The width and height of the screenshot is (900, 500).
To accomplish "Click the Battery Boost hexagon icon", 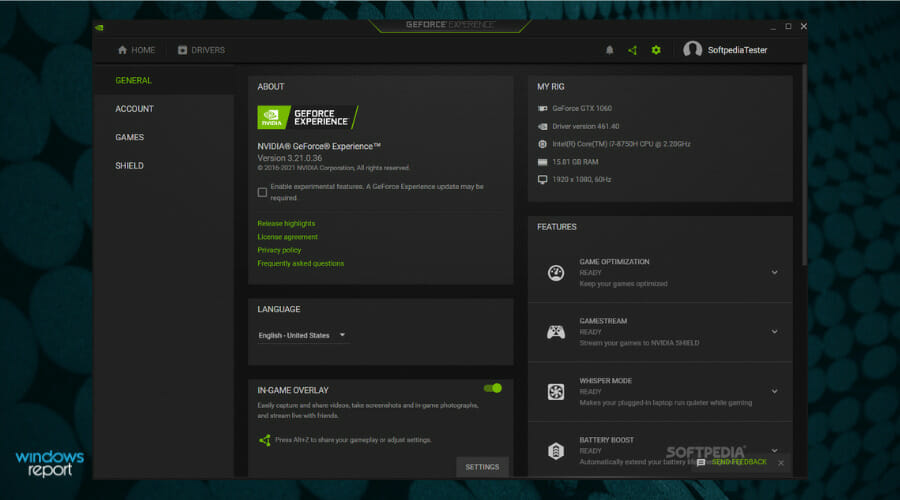I will point(556,451).
